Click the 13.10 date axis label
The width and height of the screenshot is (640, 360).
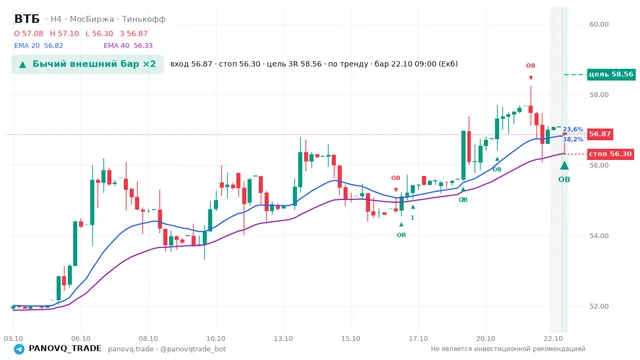coord(283,339)
